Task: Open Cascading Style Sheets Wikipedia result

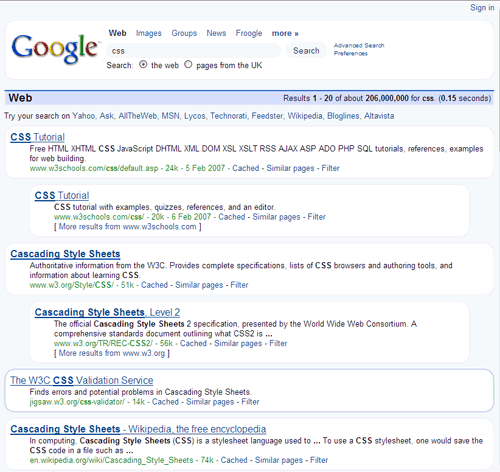Action: [138, 429]
